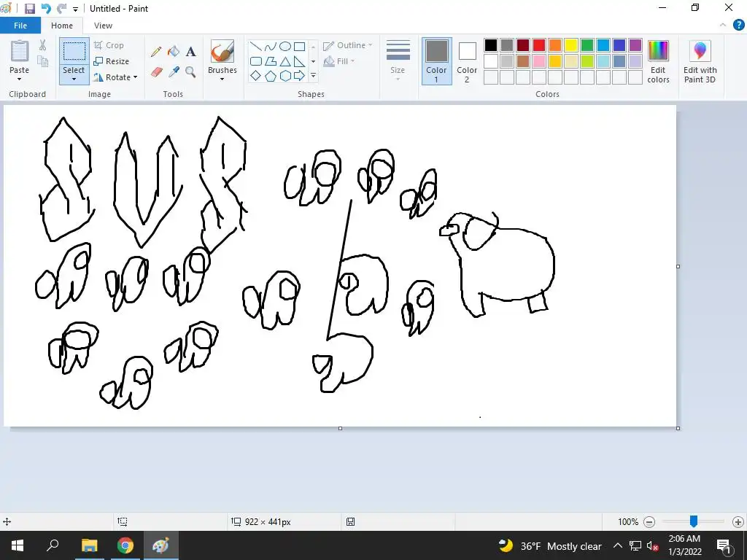Select the Magnifier tool

(190, 72)
